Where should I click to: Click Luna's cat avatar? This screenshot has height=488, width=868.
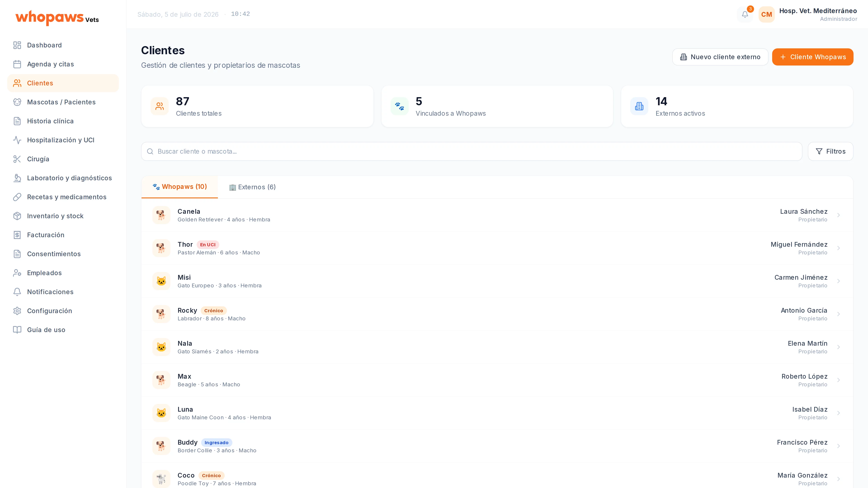tap(161, 413)
